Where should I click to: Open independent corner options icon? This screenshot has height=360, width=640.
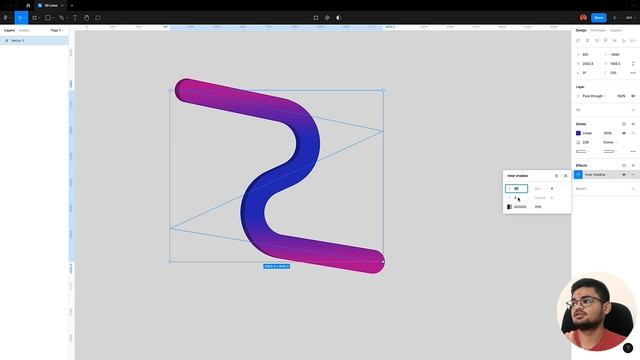pos(633,73)
